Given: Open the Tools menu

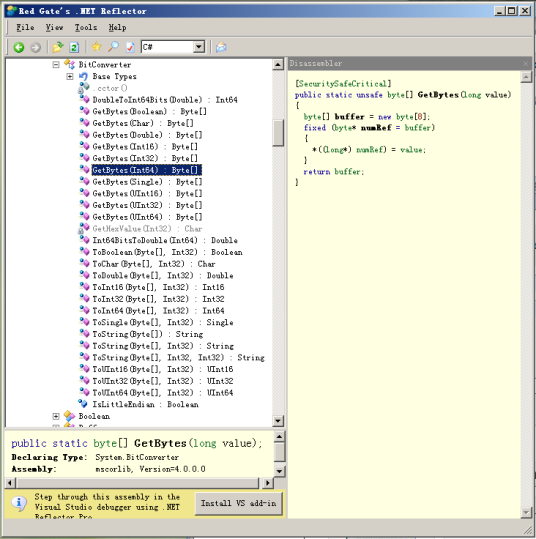Looking at the screenshot, I should (x=86, y=28).
